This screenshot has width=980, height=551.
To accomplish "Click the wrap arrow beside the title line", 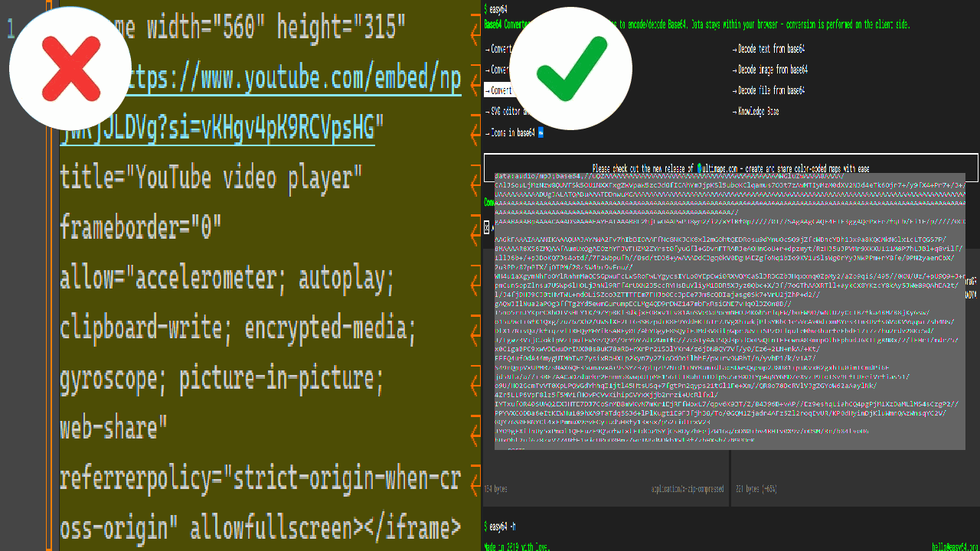I will click(475, 180).
